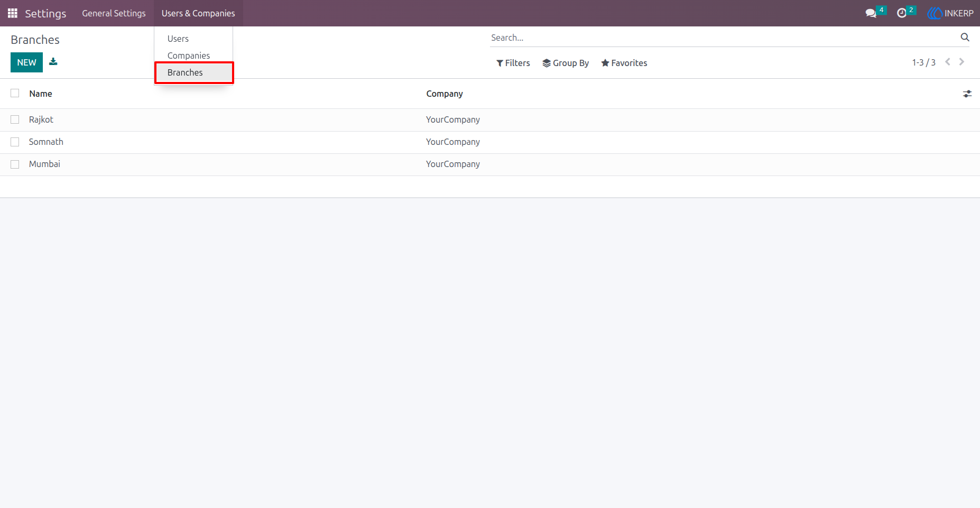This screenshot has height=508, width=980.
Task: Click YourCompany in Somnath row
Action: point(453,142)
